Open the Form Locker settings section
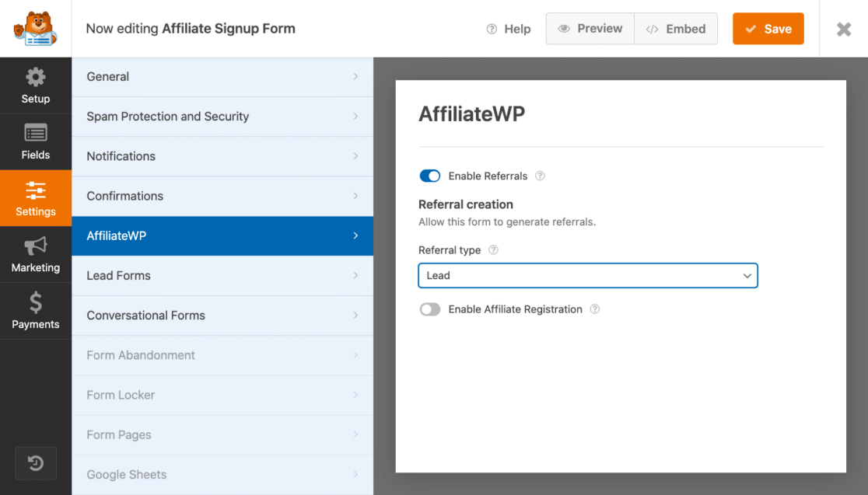Viewport: 868px width, 495px height. tap(222, 396)
